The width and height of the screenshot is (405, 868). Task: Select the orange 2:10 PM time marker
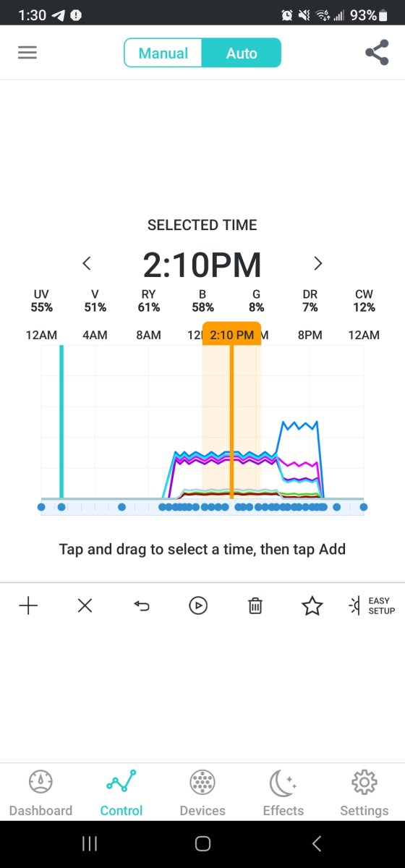pos(231,334)
